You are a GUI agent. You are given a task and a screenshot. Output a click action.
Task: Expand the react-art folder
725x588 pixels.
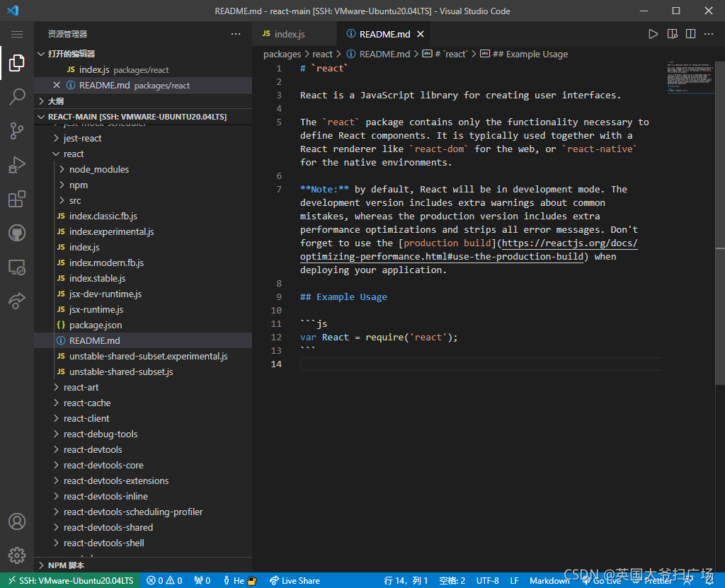[x=143, y=387]
